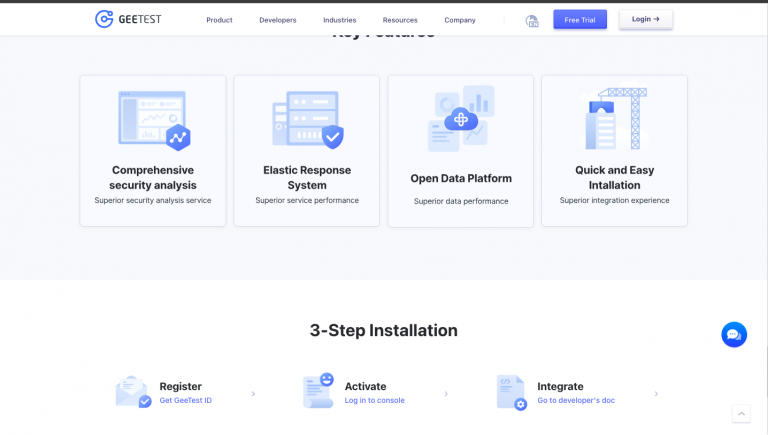The width and height of the screenshot is (768, 435).
Task: Expand the Developers menu
Action: tap(277, 20)
